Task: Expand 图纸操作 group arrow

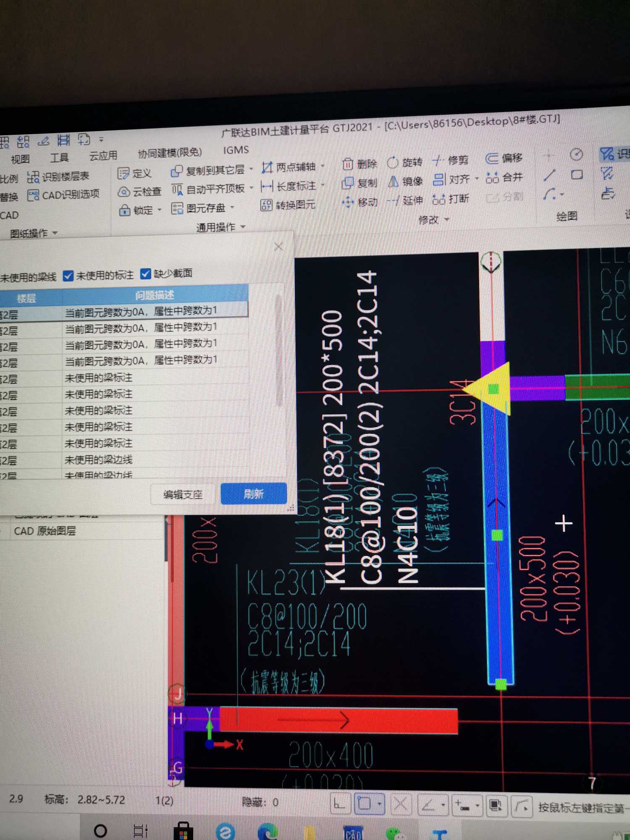Action: point(55,233)
